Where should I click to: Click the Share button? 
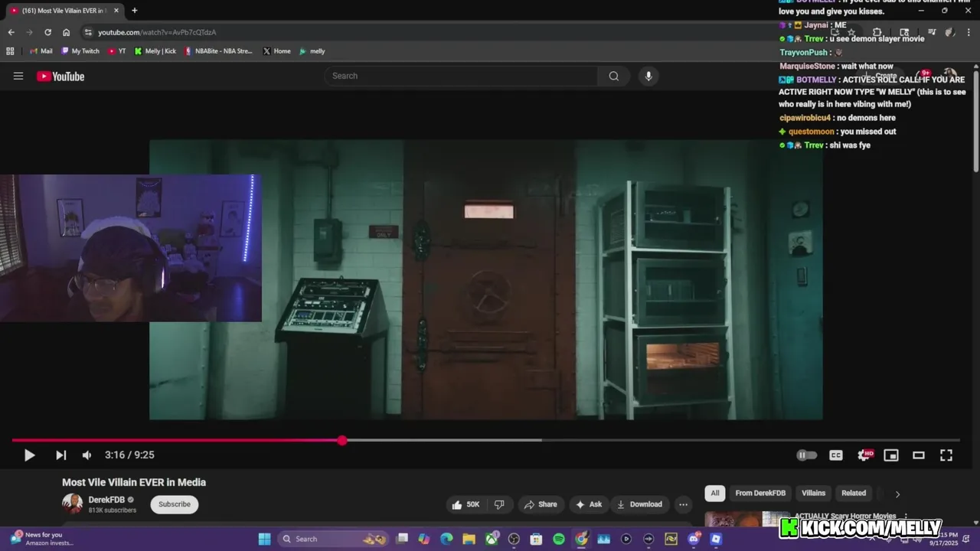pyautogui.click(x=541, y=504)
